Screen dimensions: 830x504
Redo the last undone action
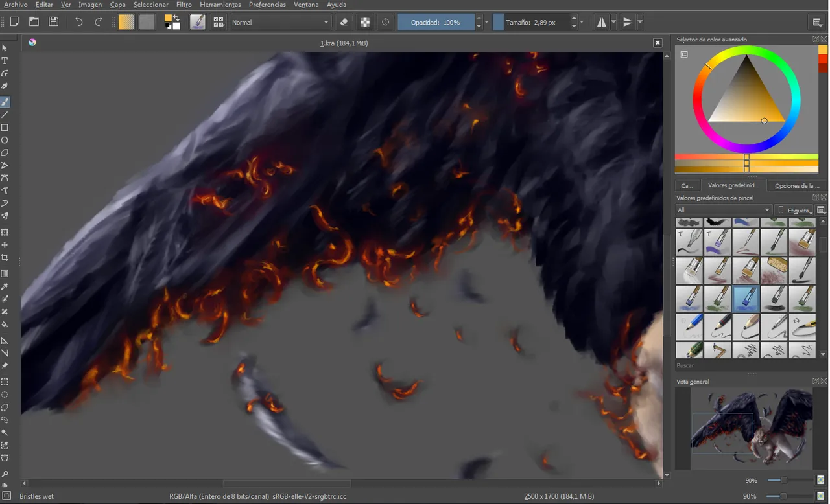click(99, 22)
